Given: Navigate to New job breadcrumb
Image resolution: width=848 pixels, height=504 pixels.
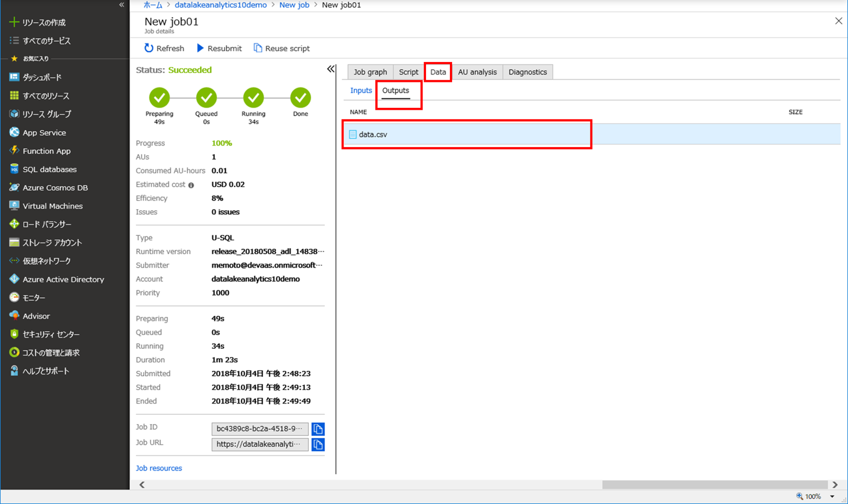Looking at the screenshot, I should pos(294,5).
